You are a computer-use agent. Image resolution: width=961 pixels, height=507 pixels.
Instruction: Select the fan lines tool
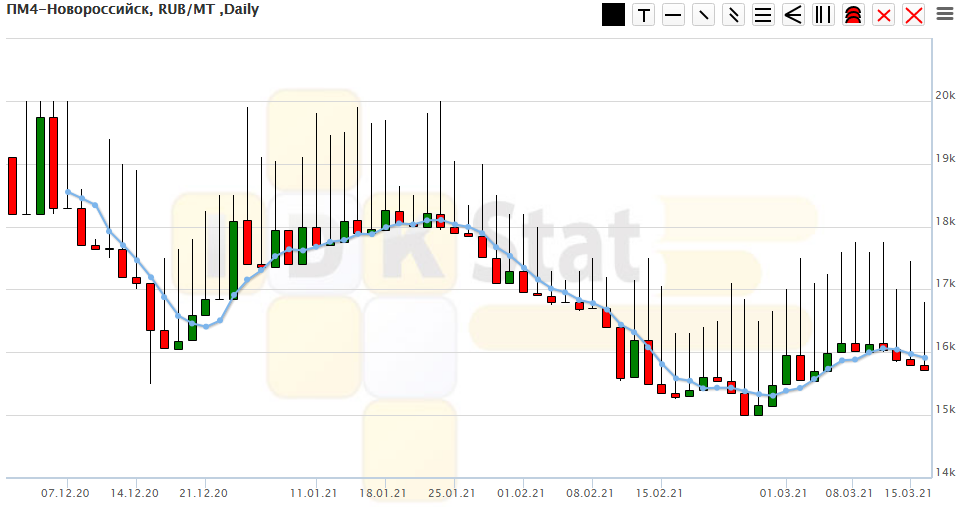point(793,15)
